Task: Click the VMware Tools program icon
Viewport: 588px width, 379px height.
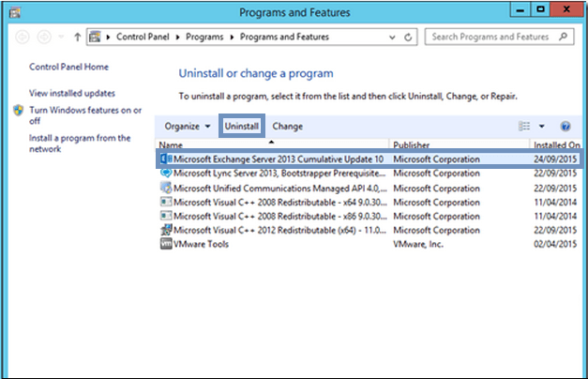Action: pos(166,244)
